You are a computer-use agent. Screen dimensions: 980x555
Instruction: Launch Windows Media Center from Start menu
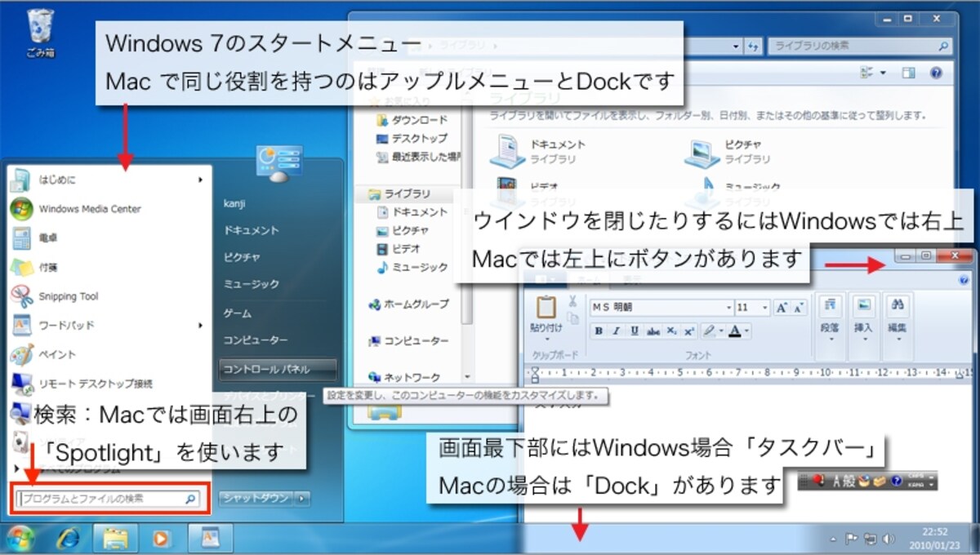[x=109, y=209]
